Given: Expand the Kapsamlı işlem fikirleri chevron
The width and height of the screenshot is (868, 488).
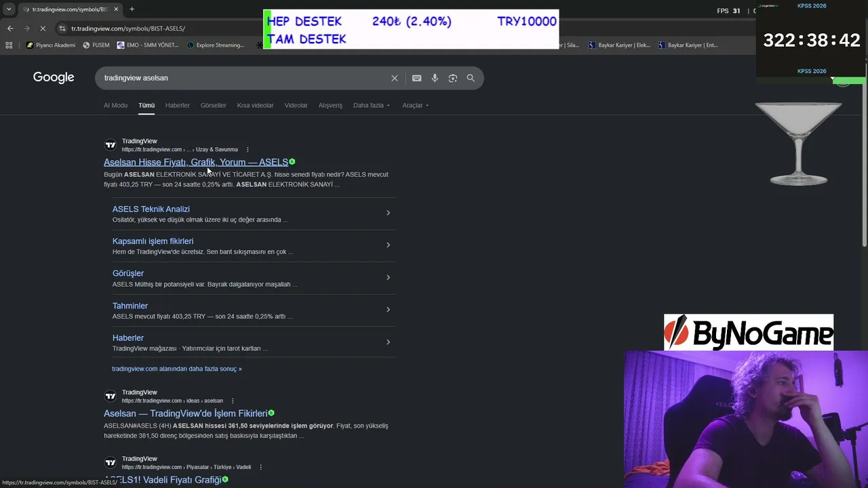Looking at the screenshot, I should [x=388, y=245].
